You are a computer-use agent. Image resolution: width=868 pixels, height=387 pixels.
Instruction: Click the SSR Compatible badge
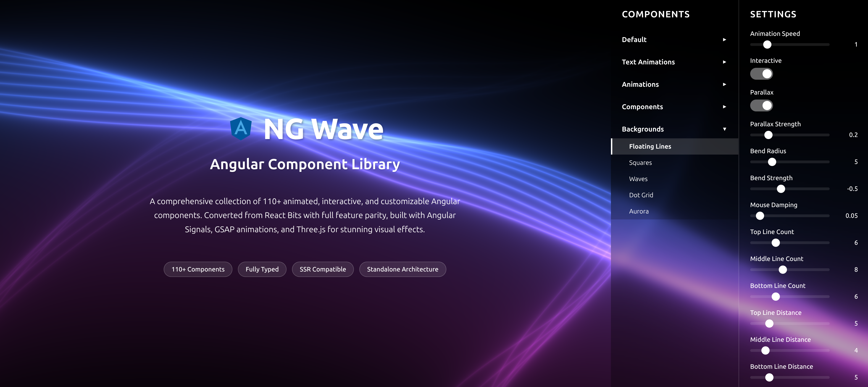(x=322, y=269)
